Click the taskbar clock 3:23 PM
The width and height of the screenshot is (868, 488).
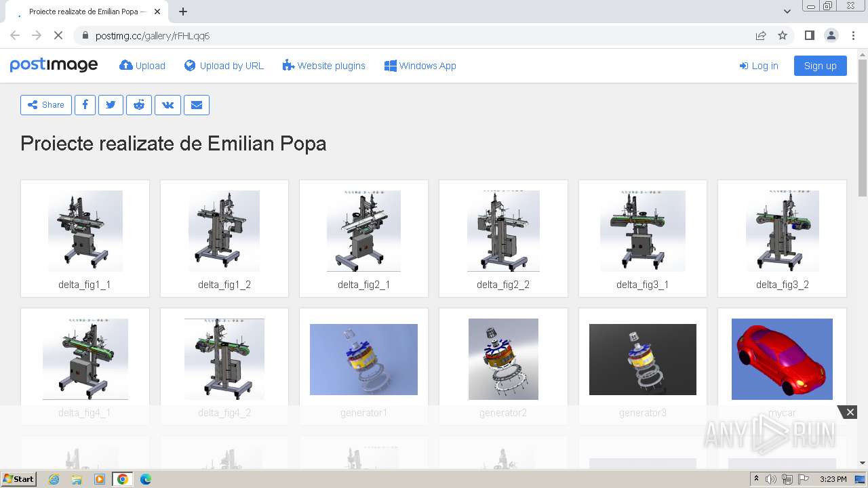click(833, 479)
